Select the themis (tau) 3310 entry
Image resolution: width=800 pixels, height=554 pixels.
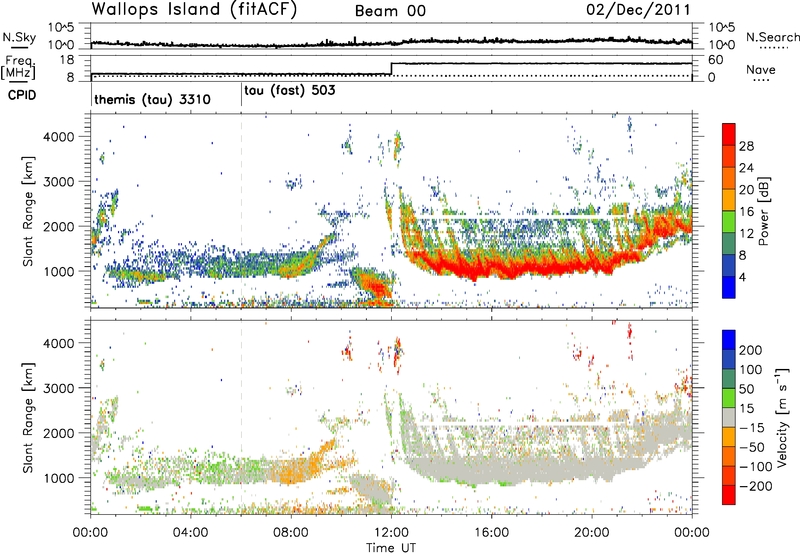(x=152, y=99)
